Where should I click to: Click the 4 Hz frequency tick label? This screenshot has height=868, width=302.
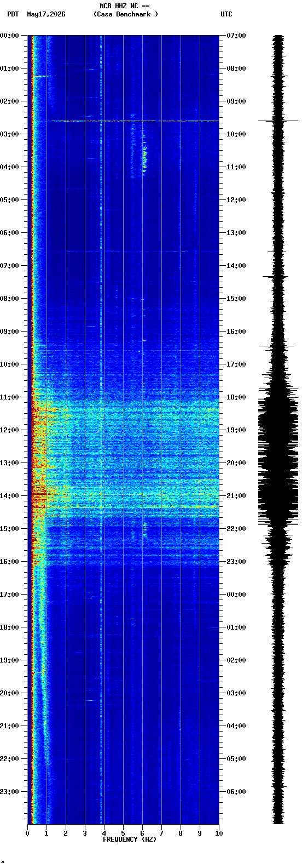[x=104, y=833]
